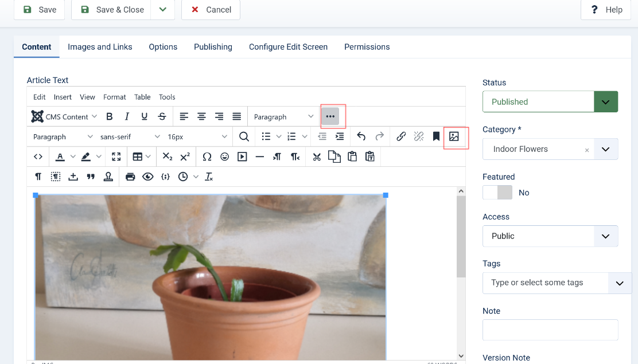Click the editor preview eye icon

pos(148,177)
